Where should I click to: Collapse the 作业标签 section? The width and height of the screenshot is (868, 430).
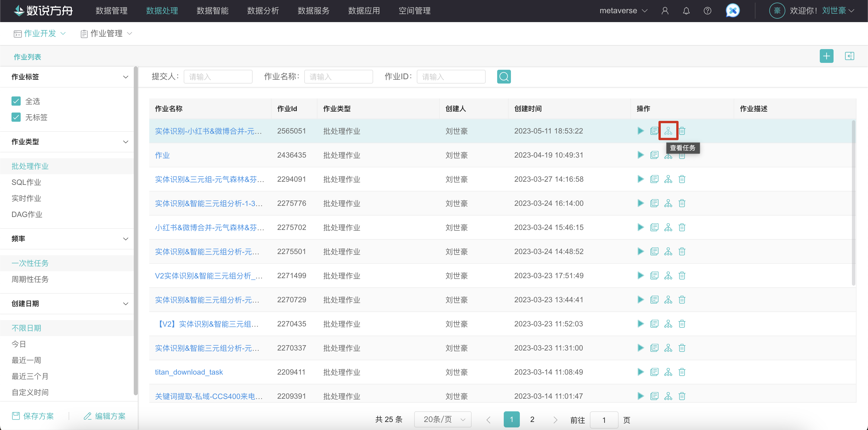(x=126, y=77)
